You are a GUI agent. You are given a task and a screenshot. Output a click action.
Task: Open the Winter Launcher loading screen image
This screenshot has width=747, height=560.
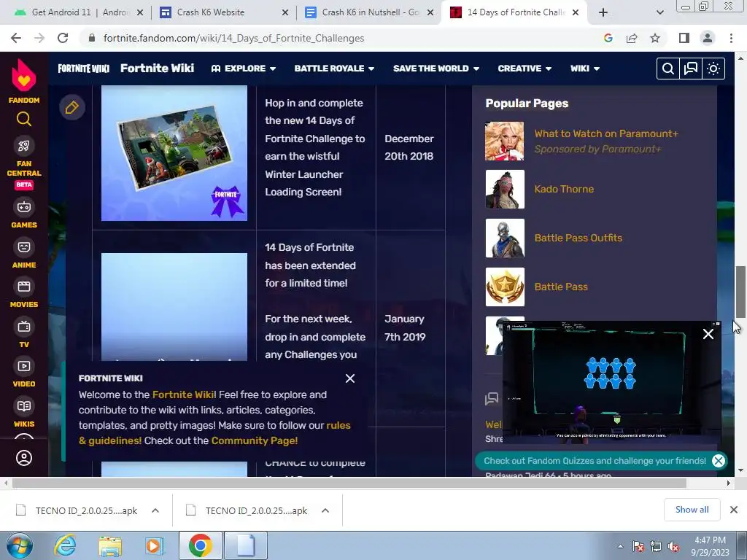[x=174, y=153]
